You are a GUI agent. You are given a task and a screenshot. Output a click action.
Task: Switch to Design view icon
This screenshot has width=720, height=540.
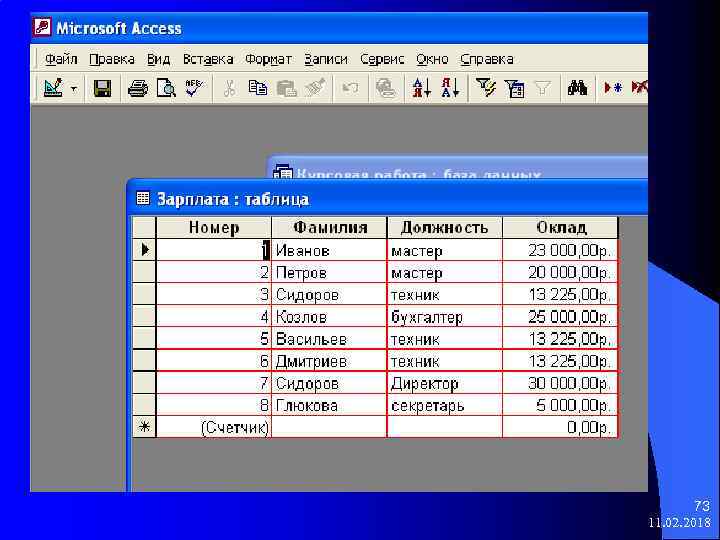[x=53, y=87]
